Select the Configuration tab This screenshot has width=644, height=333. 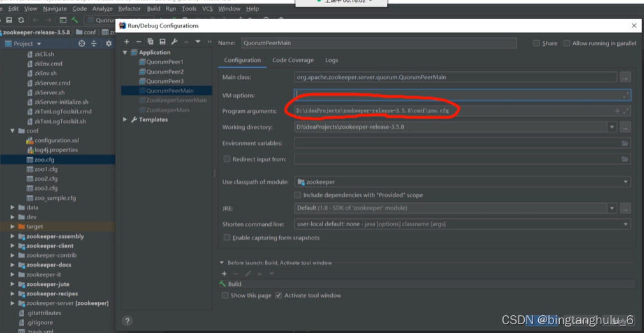pos(242,60)
